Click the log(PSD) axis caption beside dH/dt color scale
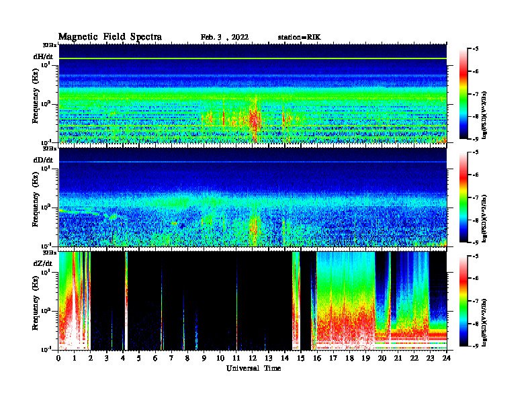532x411 pixels. click(485, 116)
